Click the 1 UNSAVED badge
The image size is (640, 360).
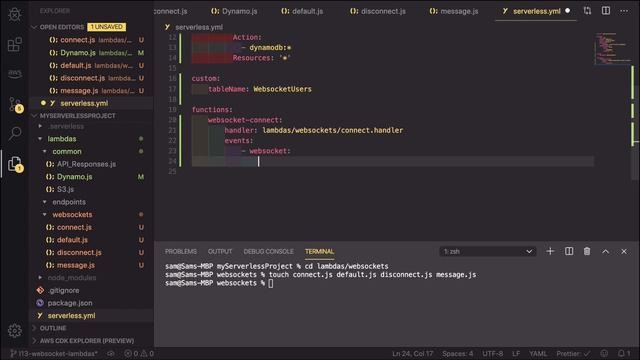tap(106, 27)
